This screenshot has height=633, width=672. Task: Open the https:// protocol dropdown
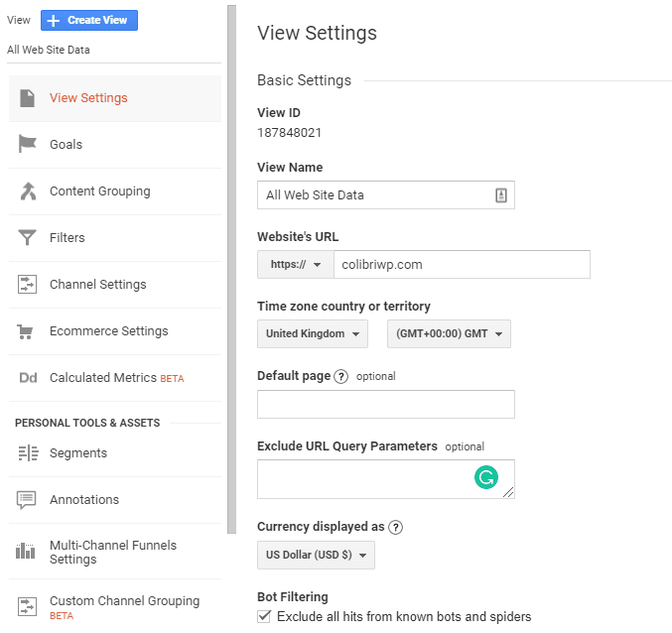tap(294, 265)
